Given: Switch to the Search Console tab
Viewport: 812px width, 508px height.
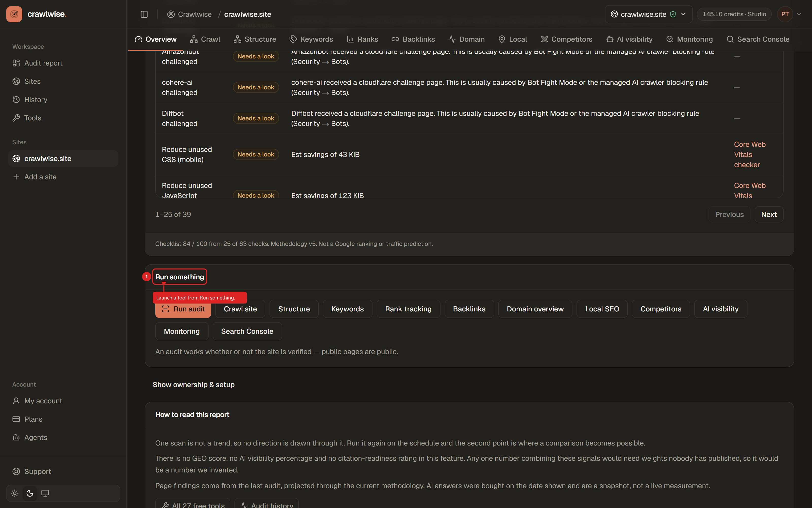Looking at the screenshot, I should pyautogui.click(x=758, y=39).
